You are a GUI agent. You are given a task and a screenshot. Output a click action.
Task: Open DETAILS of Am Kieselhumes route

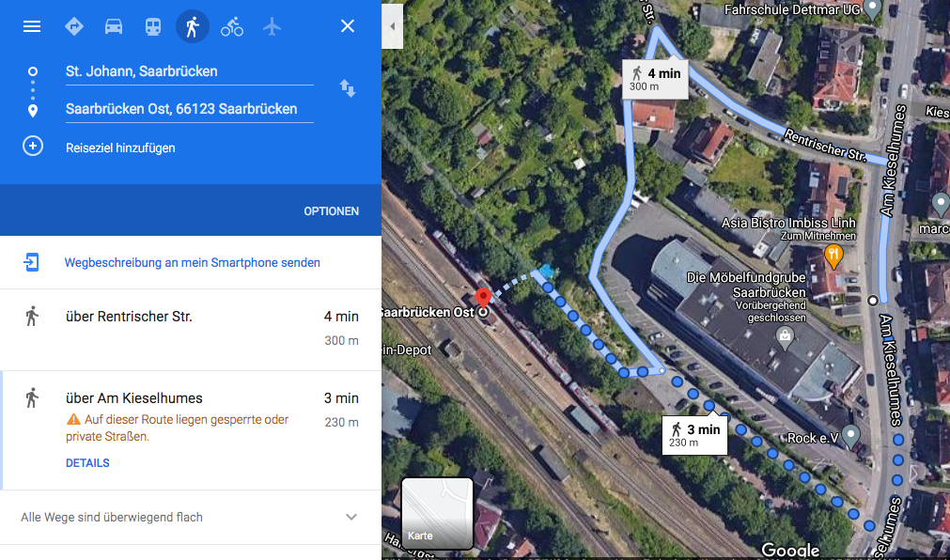click(x=87, y=463)
